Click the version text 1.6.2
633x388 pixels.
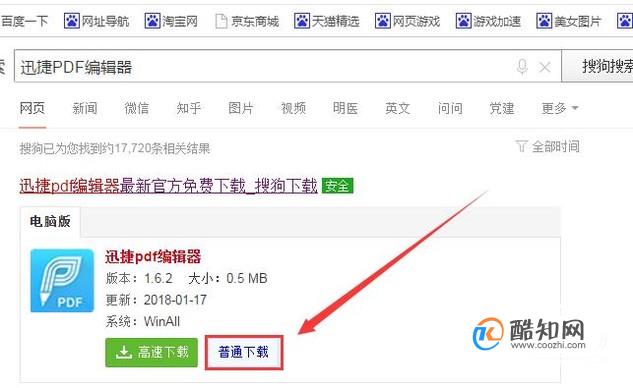point(158,278)
